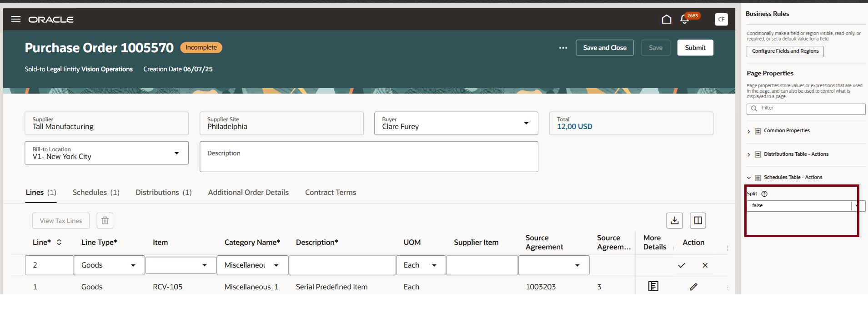Edit line 1 with pencil icon

pyautogui.click(x=693, y=287)
